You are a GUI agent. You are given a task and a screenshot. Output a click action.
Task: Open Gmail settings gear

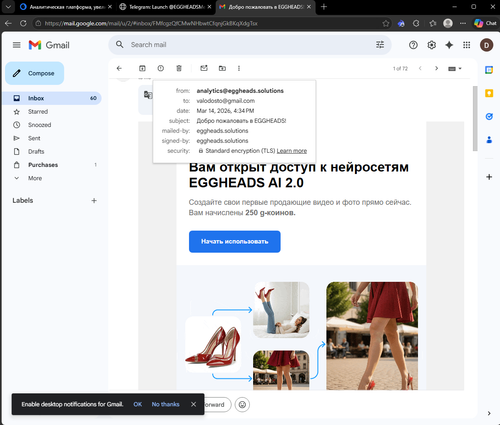pos(432,45)
